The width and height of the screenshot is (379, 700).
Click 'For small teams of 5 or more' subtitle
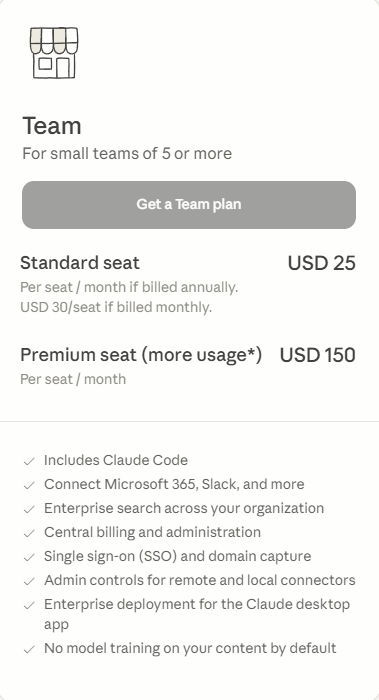click(x=127, y=154)
